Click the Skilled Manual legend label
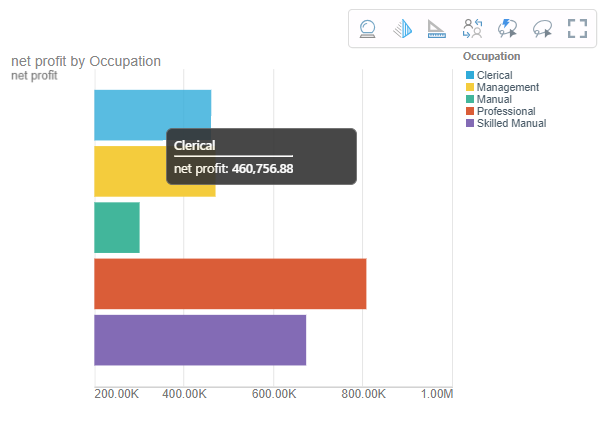The height and width of the screenshot is (422, 604). click(x=512, y=124)
